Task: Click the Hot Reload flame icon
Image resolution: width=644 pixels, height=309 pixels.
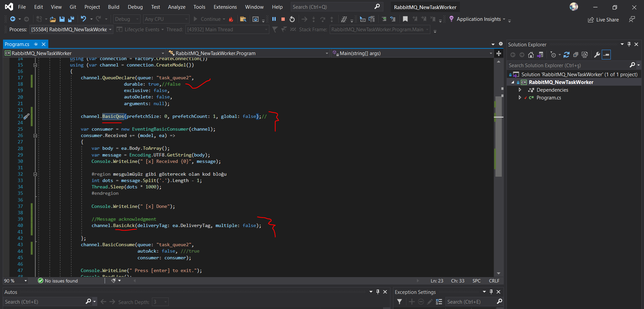Action: click(231, 19)
